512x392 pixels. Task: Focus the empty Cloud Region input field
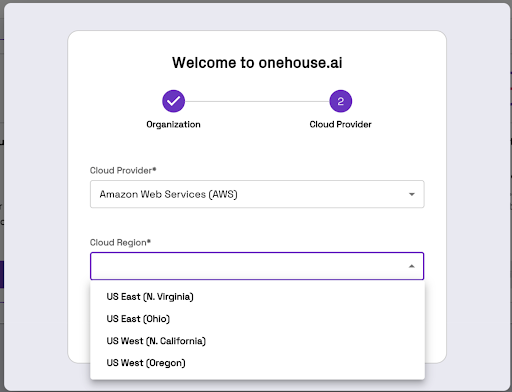[x=257, y=266]
